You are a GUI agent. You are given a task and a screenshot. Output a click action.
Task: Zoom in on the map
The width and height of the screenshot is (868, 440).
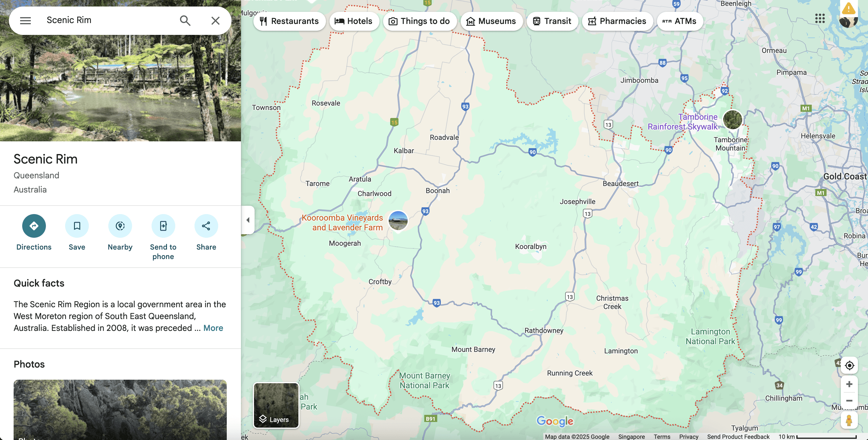click(849, 384)
